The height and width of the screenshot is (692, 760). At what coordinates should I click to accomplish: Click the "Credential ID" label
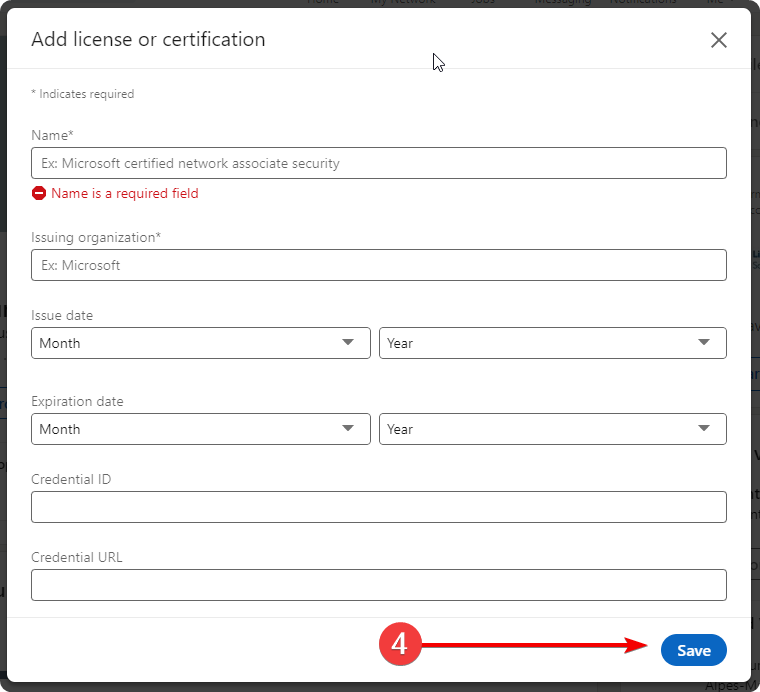pos(71,479)
